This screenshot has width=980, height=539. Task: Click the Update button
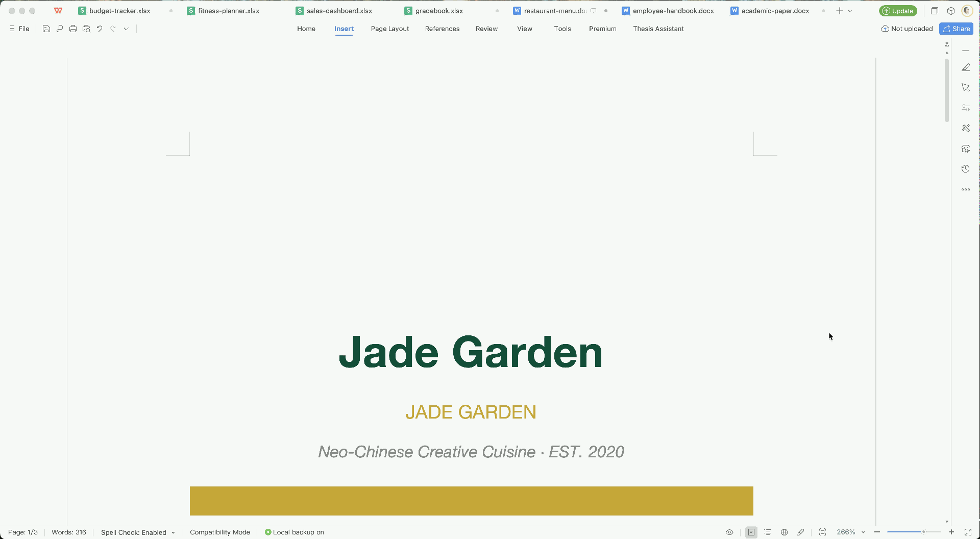pyautogui.click(x=898, y=11)
